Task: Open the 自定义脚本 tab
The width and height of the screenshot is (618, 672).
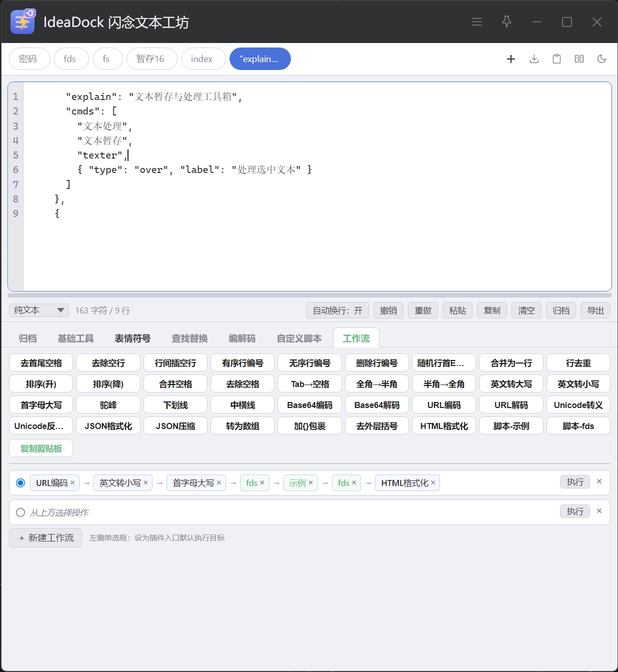Action: 299,338
